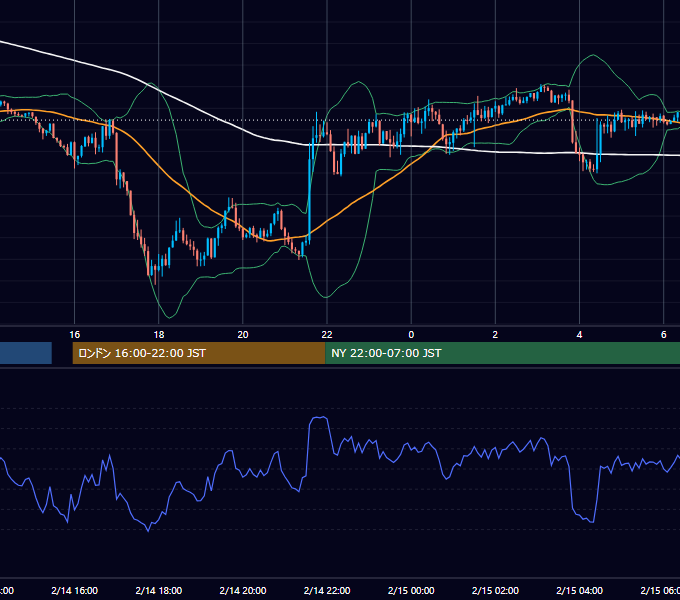680x600 pixels.
Task: Click the 2/15 02:00 date label
Action: tap(495, 590)
